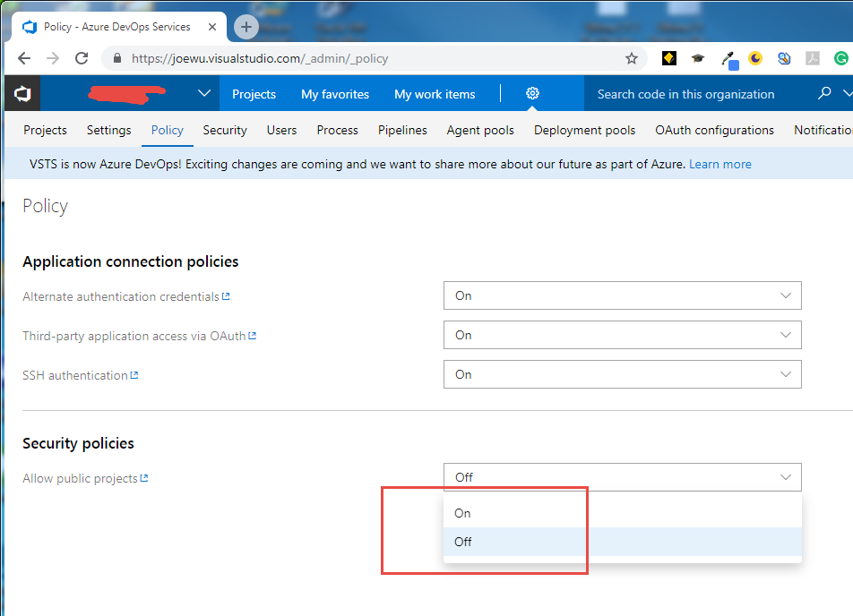Switch to the OAuth configurations tab

[714, 130]
